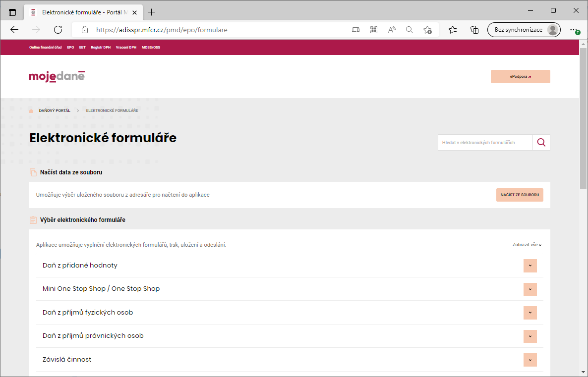Click the page vertical scrollbar thumb
This screenshot has width=588, height=377.
[x=583, y=118]
